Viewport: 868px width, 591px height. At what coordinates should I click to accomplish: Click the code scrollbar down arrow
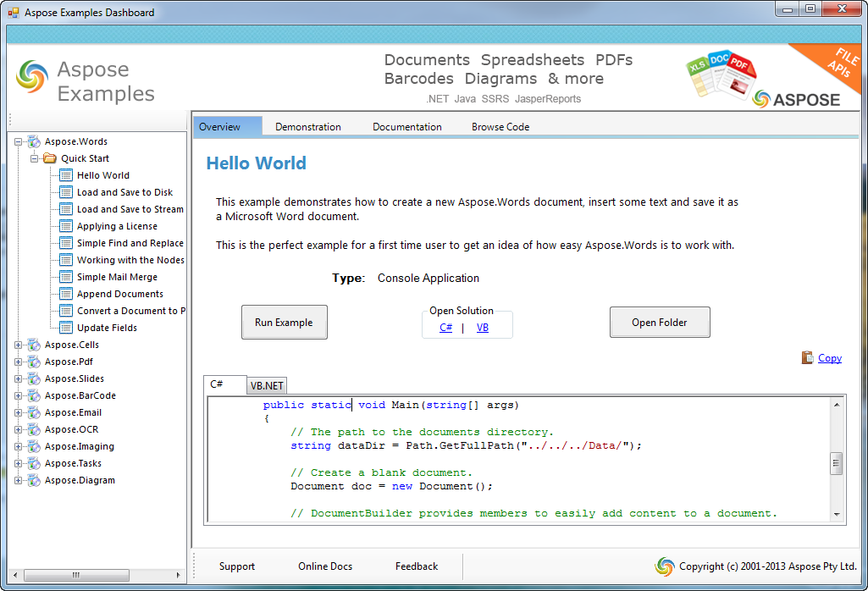click(837, 515)
